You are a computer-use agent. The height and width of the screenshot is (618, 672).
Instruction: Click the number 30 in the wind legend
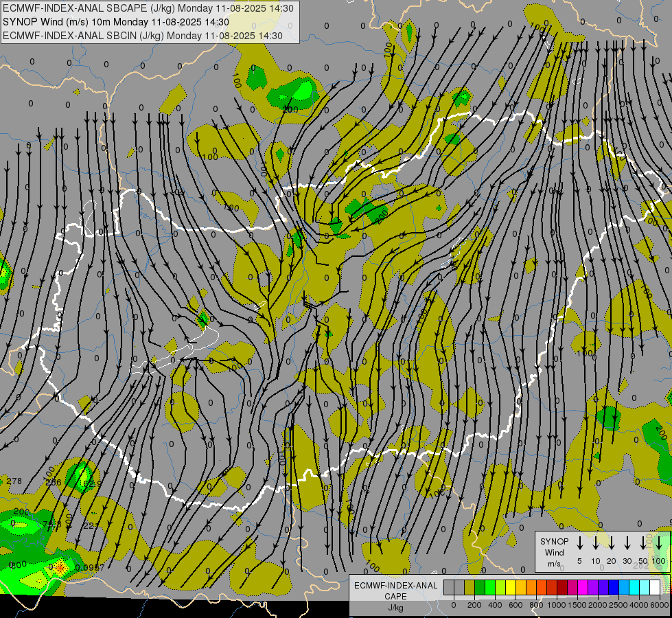627,561
